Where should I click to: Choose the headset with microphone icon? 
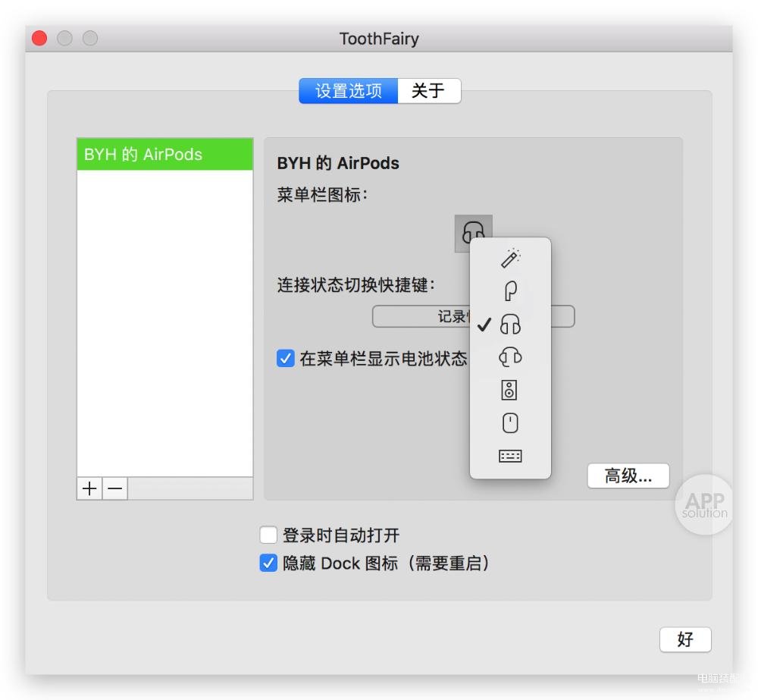coord(510,357)
